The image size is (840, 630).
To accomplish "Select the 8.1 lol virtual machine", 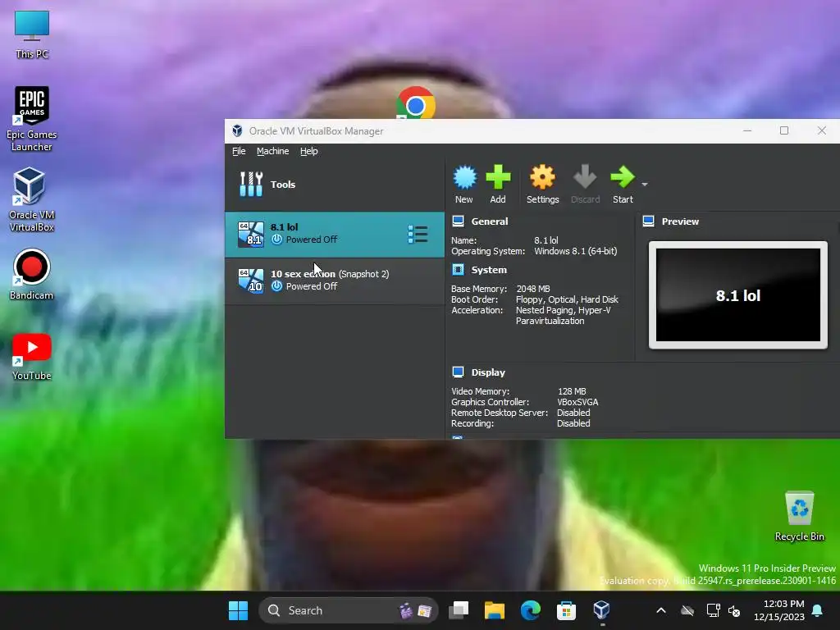I will (x=335, y=234).
